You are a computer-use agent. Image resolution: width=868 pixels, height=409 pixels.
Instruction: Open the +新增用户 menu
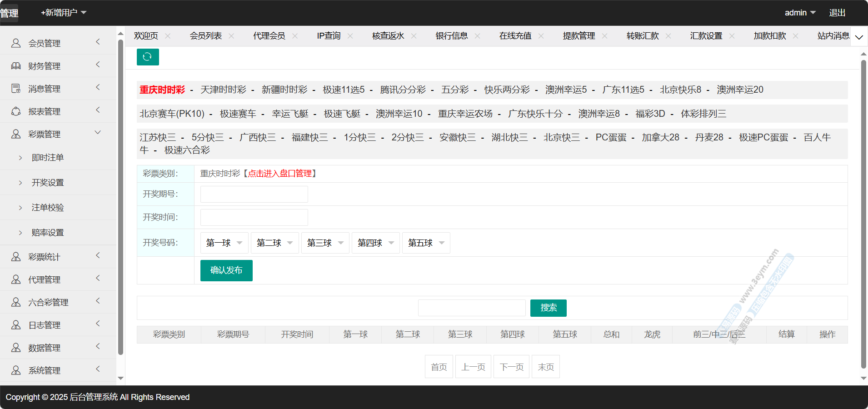pyautogui.click(x=64, y=13)
